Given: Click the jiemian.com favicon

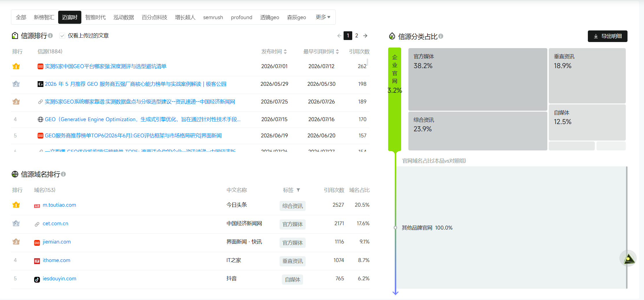Looking at the screenshot, I should [37, 243].
